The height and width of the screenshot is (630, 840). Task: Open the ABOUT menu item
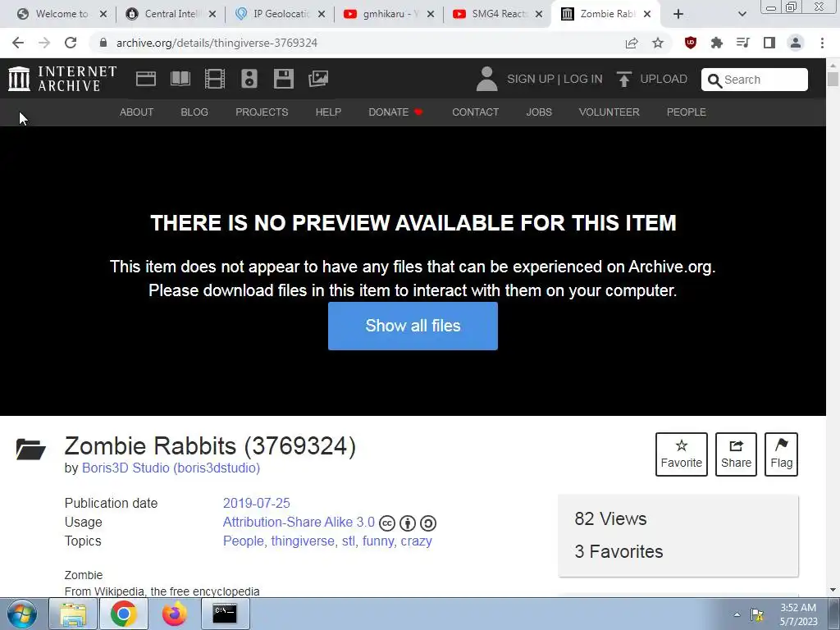(137, 112)
